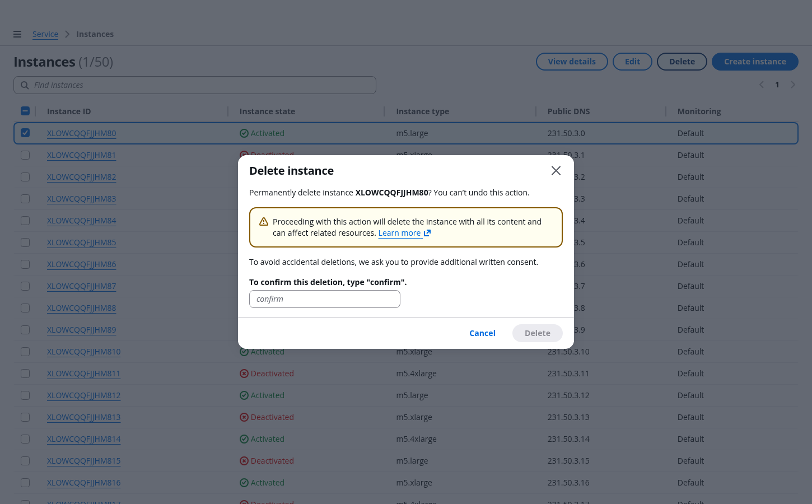Click the Deactivated status icon for XLOWCQQFJJHM811

(244, 374)
